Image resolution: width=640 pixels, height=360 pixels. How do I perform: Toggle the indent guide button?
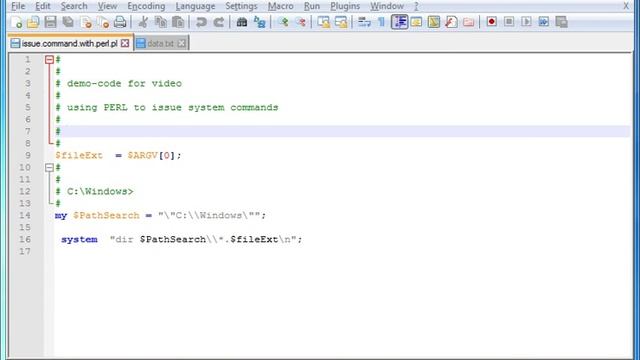pyautogui.click(x=399, y=22)
